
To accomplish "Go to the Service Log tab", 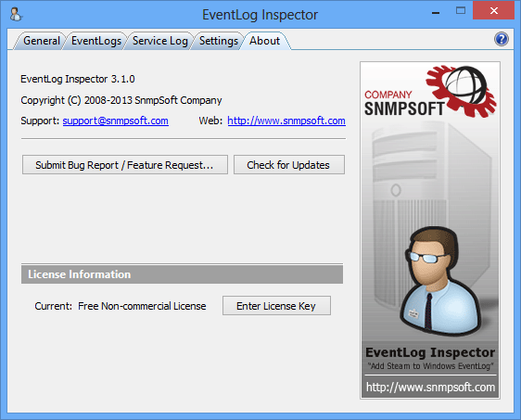I will tap(159, 41).
